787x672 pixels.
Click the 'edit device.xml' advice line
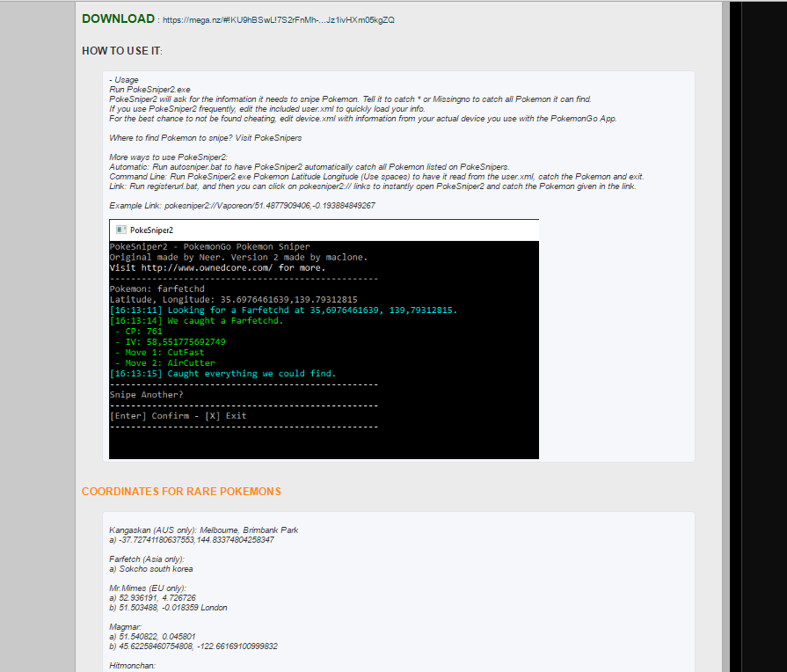pos(363,119)
